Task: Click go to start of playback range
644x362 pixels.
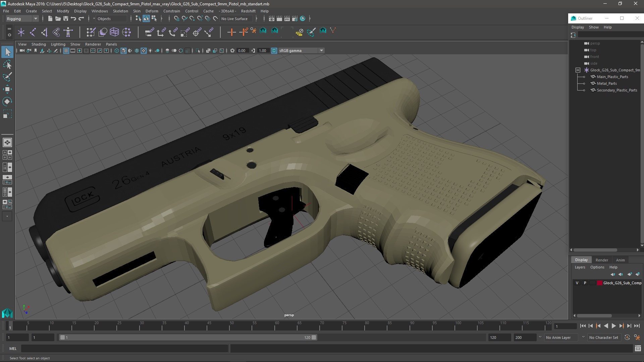Action: (x=583, y=326)
